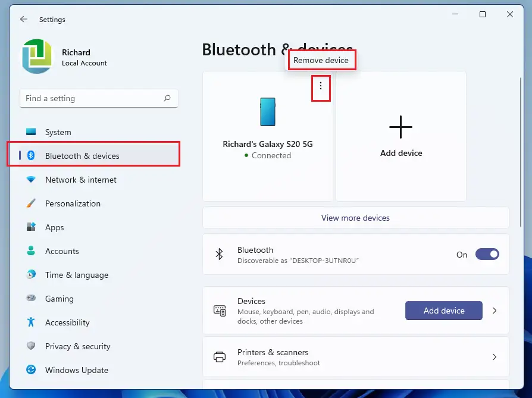Minimize the Settings window
The height and width of the screenshot is (398, 532).
click(x=455, y=14)
